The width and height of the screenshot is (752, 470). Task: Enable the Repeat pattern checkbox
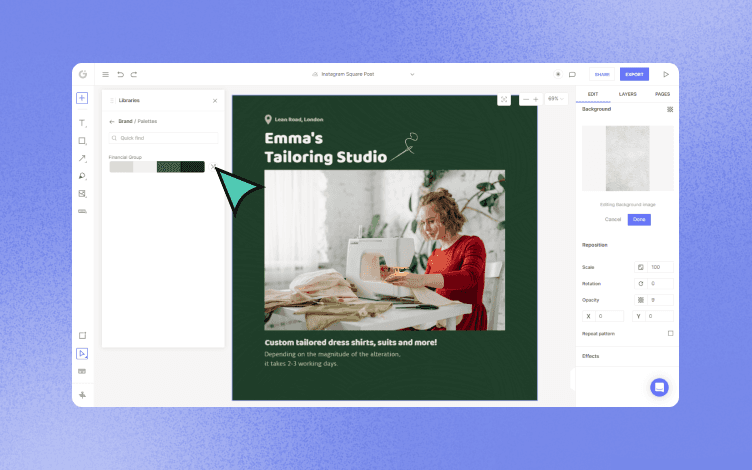tap(670, 333)
